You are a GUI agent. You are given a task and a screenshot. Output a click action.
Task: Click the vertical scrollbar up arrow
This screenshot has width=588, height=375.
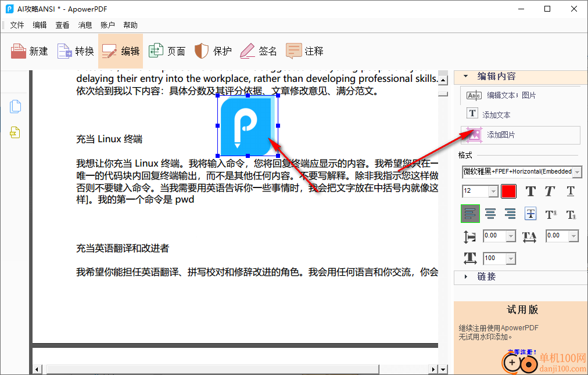(x=443, y=80)
